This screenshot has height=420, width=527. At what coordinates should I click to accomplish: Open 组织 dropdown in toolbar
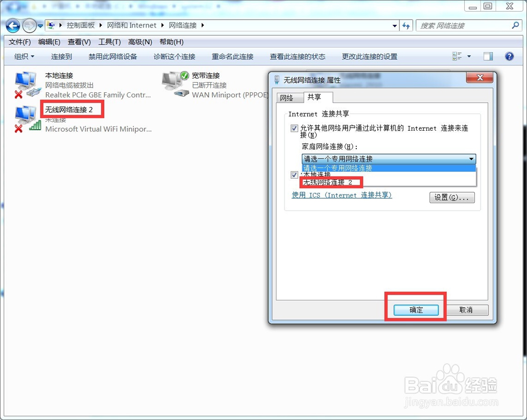click(24, 56)
